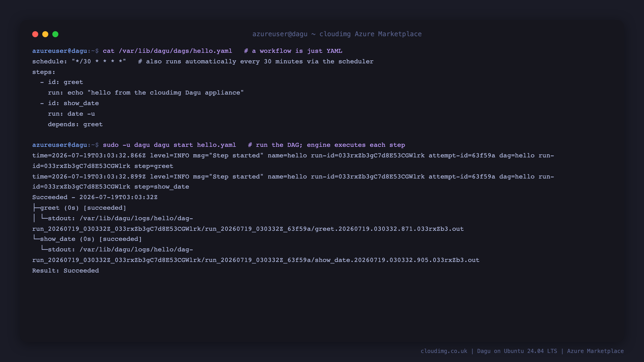
Task: Click the 'sudo -u dagu dagu start hello.yaml' command
Action: [x=170, y=145]
